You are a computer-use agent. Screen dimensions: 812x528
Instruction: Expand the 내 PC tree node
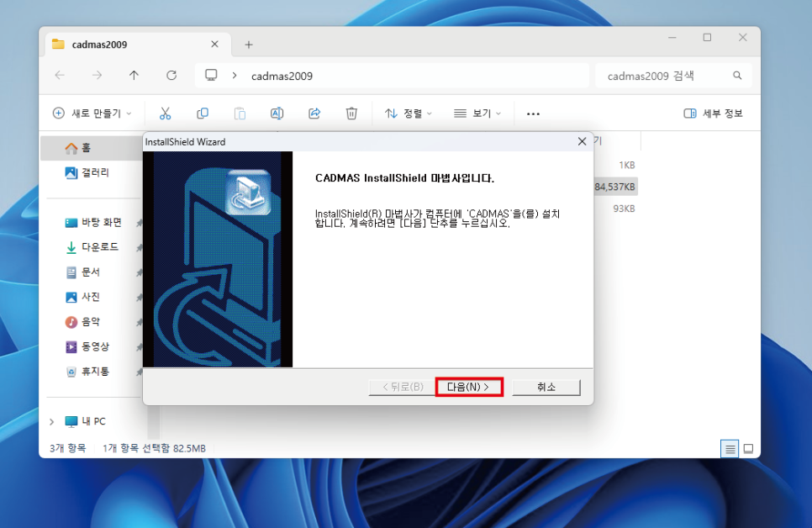[x=52, y=422]
